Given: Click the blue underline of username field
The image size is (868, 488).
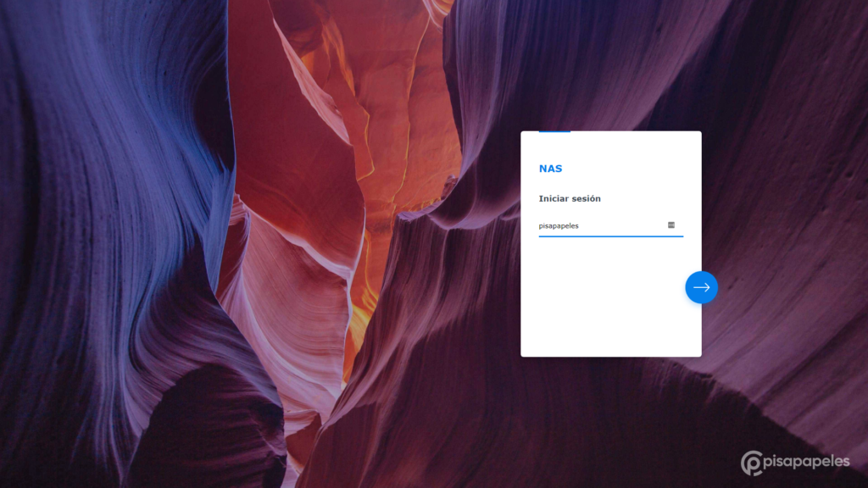Looking at the screenshot, I should 610,236.
